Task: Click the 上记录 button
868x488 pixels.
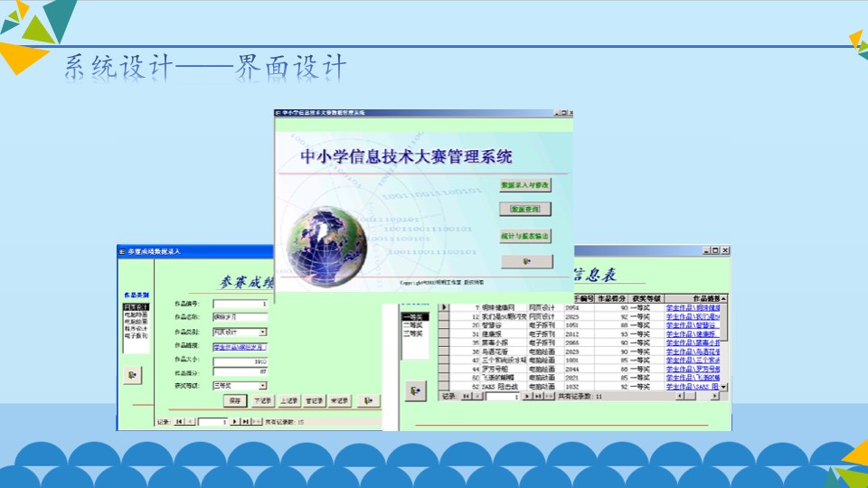Action: pos(288,400)
